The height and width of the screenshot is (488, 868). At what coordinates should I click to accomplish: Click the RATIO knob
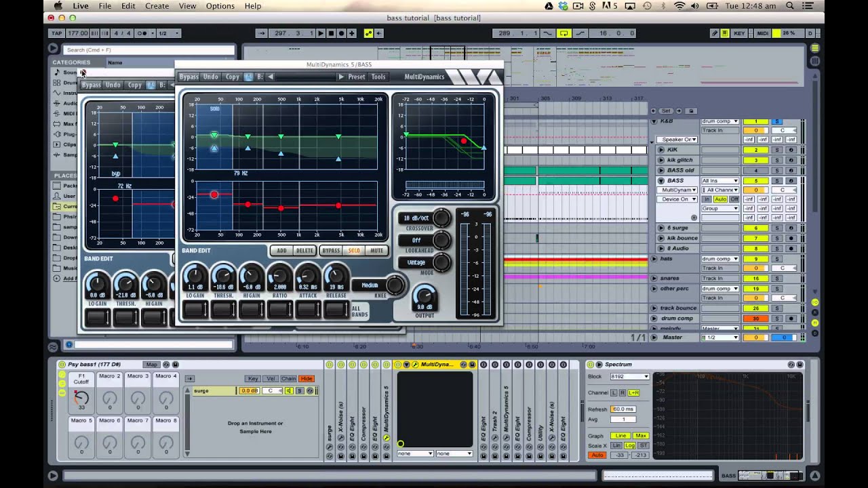pos(279,276)
